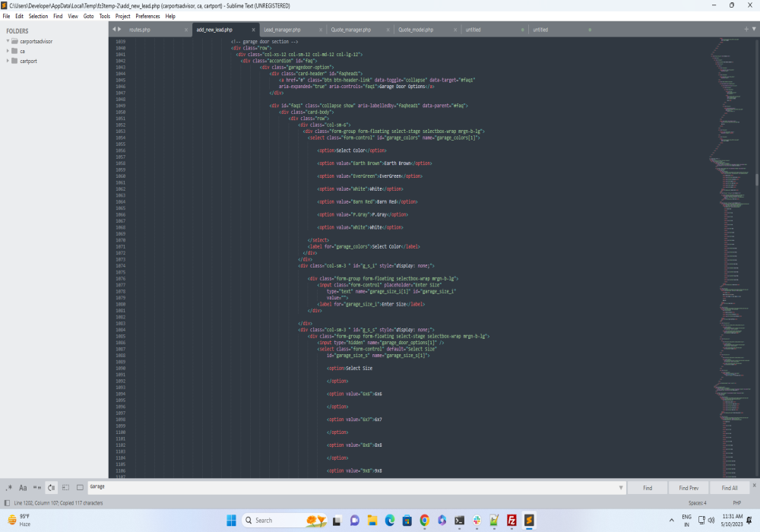Open the Windows Start menu
The width and height of the screenshot is (760, 532).
pos(231,521)
